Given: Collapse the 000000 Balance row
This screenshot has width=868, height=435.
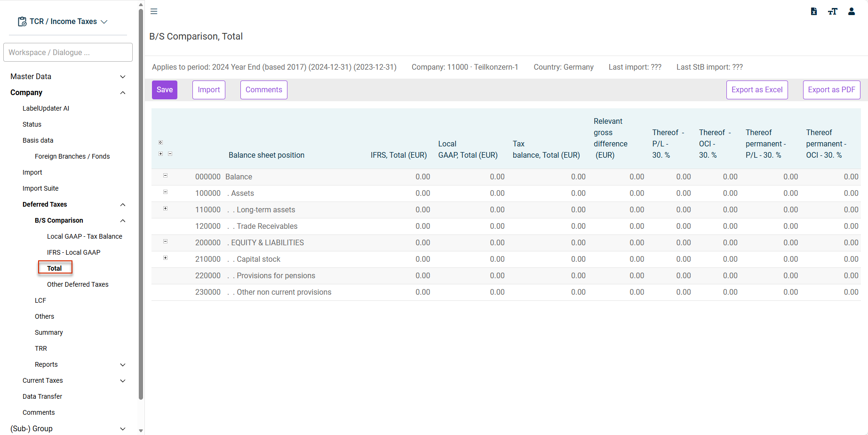Looking at the screenshot, I should point(166,176).
